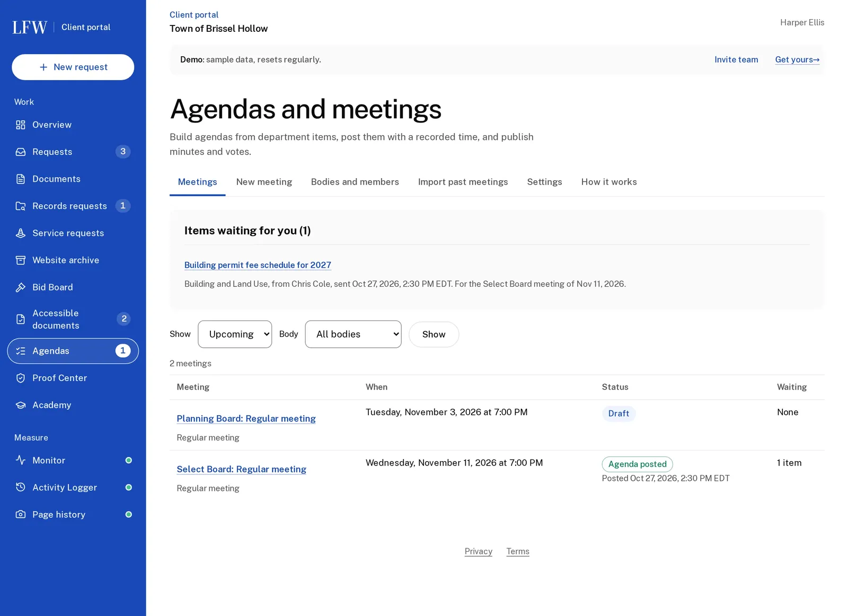Screen dimensions: 848x616
Task: Click the Agendas badge showing 1
Action: (123, 350)
